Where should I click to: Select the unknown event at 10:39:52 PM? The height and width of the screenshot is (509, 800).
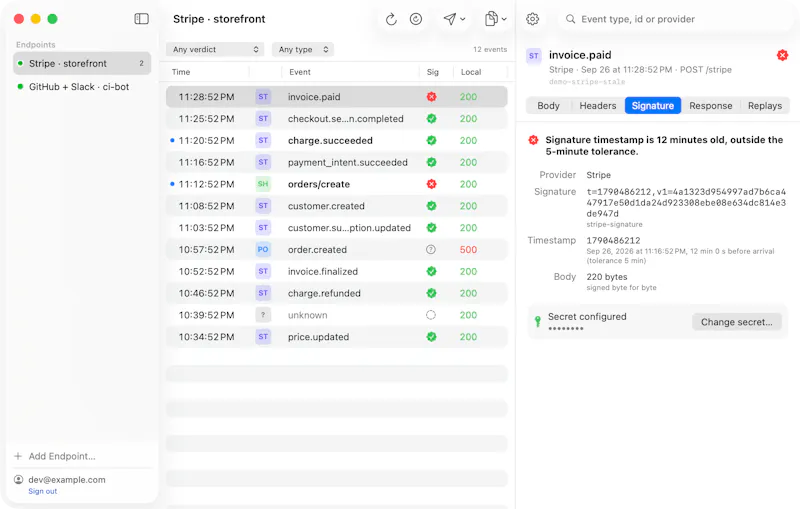337,315
